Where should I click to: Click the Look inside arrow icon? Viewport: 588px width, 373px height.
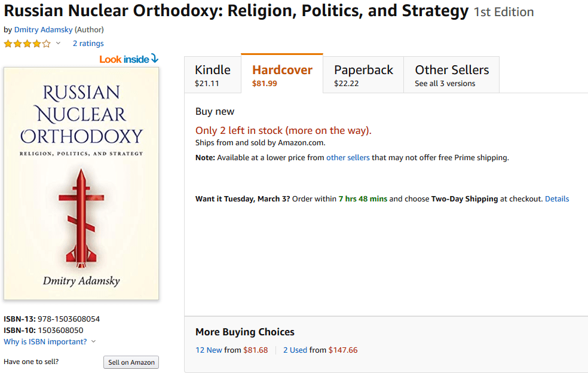coord(155,59)
